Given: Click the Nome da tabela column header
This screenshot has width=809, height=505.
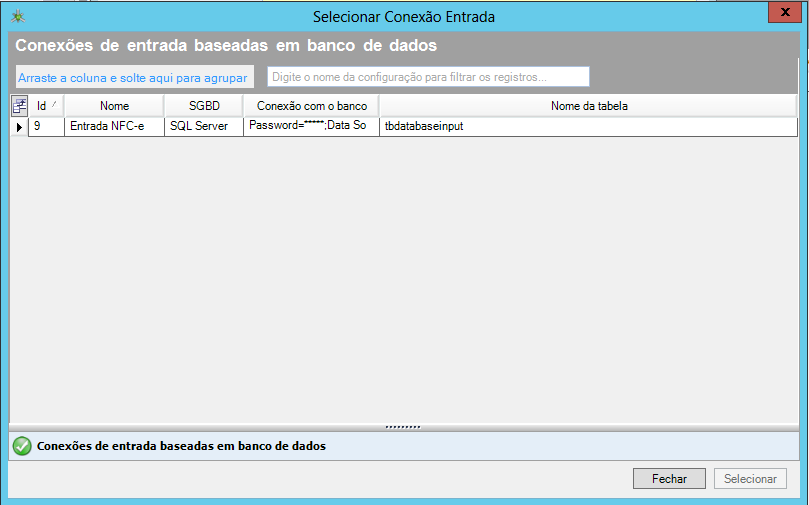Looking at the screenshot, I should [x=589, y=106].
